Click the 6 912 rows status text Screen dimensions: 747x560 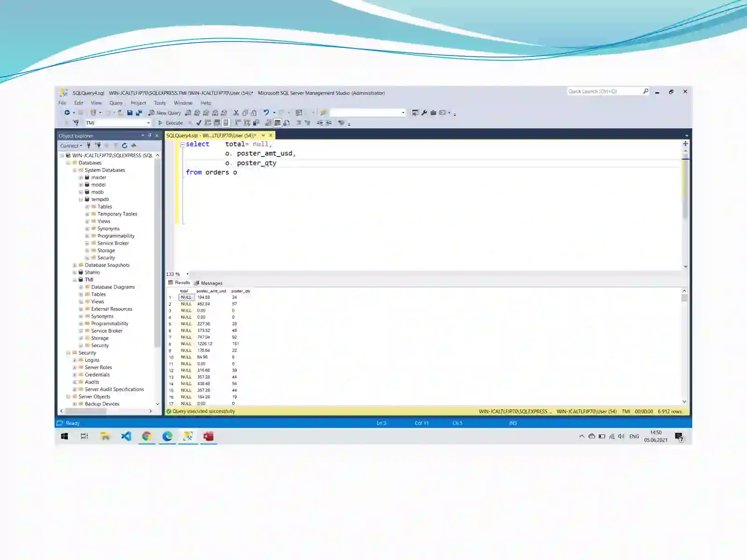[x=670, y=412]
